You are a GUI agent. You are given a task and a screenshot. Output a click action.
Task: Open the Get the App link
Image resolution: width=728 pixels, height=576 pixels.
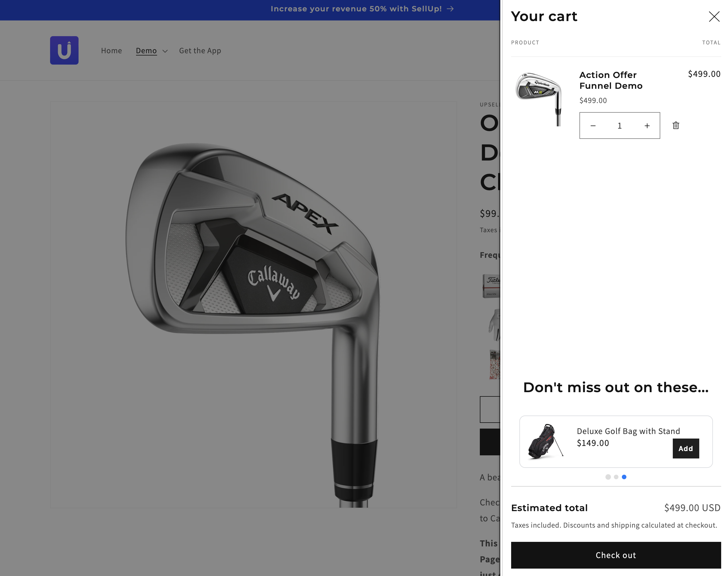point(200,51)
